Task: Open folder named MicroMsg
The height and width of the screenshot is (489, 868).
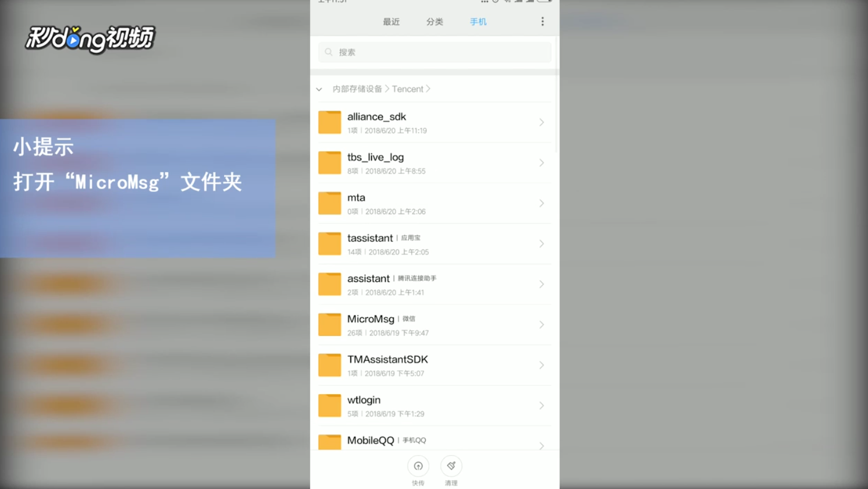Action: point(435,325)
